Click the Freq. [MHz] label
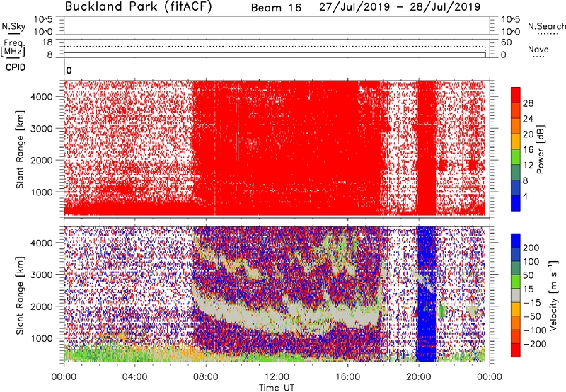 [13, 47]
